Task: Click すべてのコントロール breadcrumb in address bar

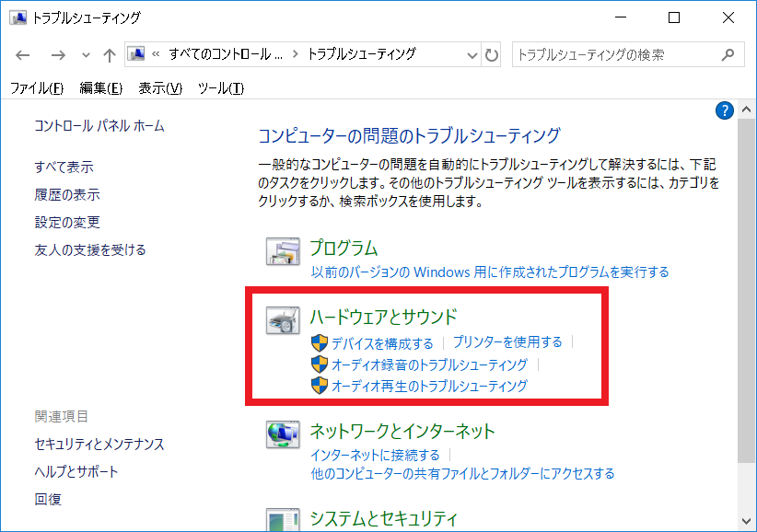Action: point(226,54)
